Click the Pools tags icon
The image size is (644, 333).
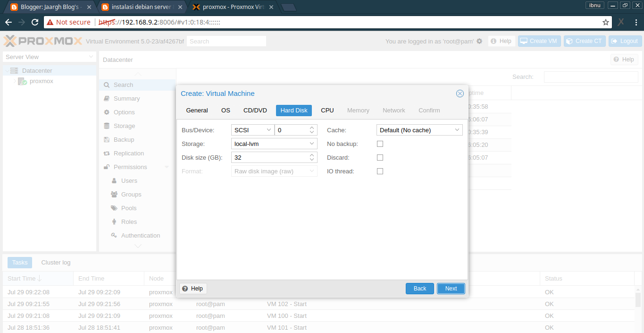[x=114, y=208]
